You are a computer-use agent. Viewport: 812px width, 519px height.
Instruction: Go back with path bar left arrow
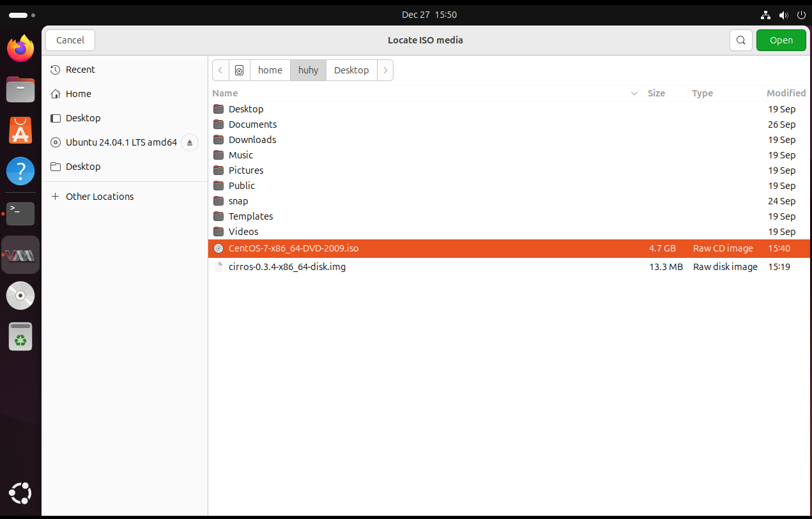click(x=220, y=70)
